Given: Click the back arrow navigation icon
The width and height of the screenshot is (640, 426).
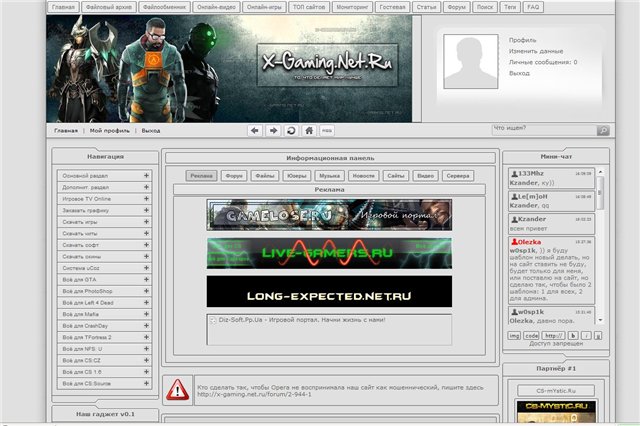Looking at the screenshot, I should pyautogui.click(x=255, y=131).
